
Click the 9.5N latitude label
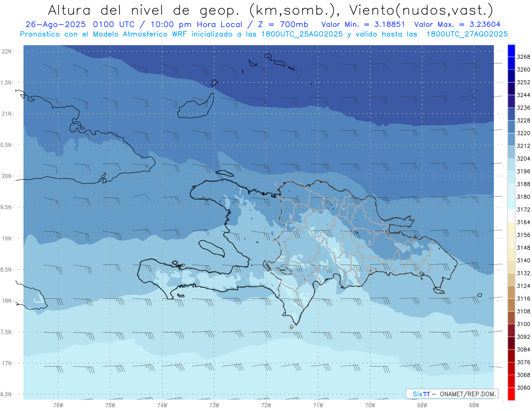coord(7,207)
